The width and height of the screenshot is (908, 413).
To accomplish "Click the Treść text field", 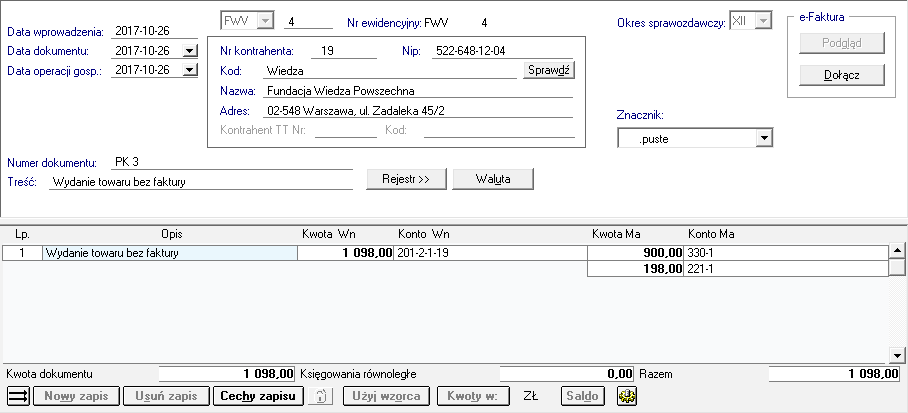I will [x=200, y=182].
